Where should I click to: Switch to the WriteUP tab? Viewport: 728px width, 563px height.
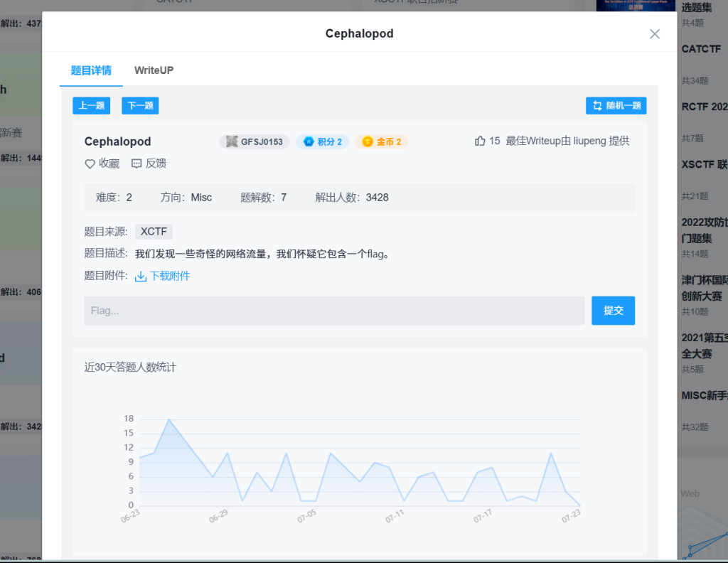[x=154, y=70]
